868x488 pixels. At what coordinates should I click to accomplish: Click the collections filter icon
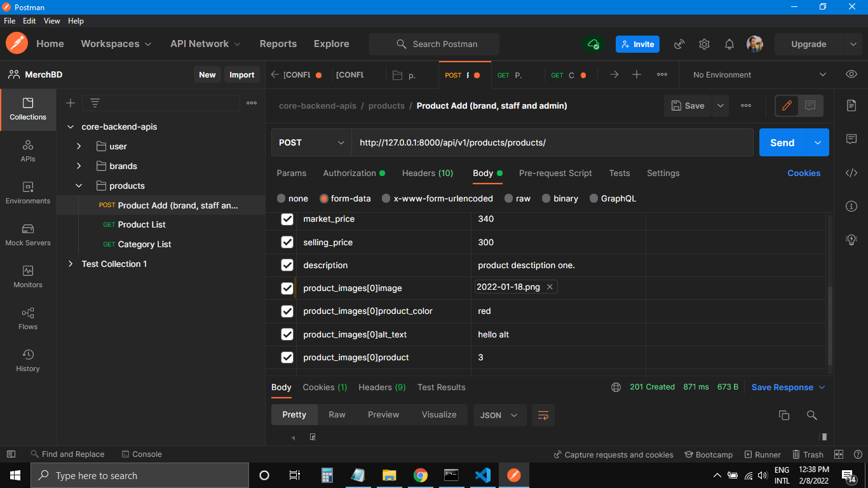click(95, 103)
